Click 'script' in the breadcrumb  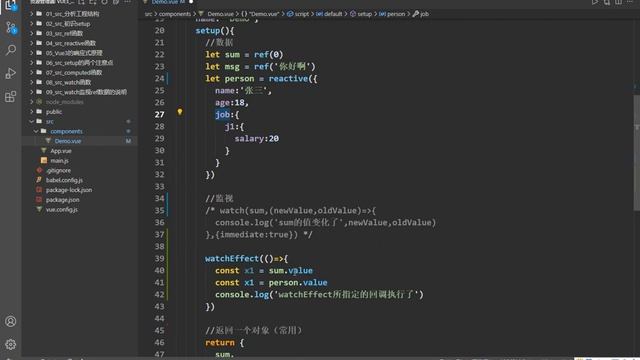[x=302, y=14]
